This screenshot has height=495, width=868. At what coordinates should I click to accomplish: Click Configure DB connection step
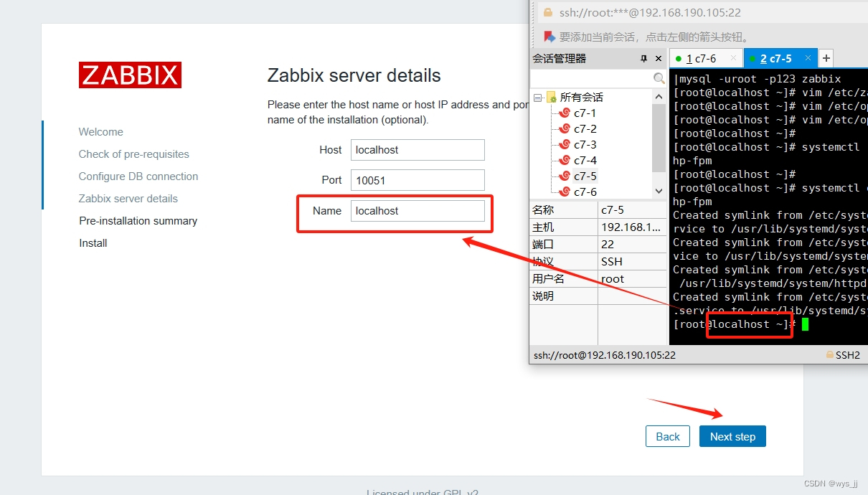coord(138,176)
